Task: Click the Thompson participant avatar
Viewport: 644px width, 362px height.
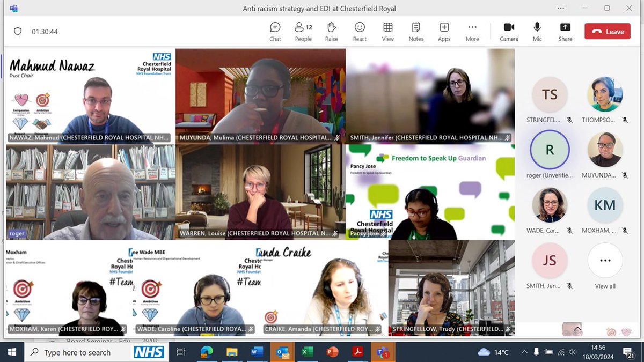Action: (605, 95)
